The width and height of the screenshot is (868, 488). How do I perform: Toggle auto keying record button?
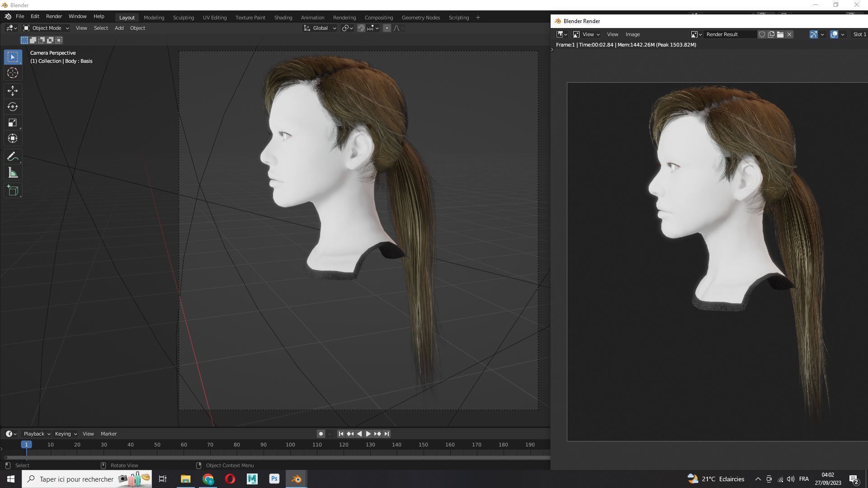(x=321, y=434)
